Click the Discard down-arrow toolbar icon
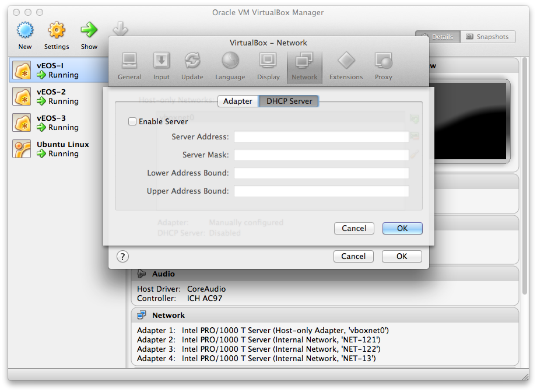Screen dimensions: 537x392 121,30
